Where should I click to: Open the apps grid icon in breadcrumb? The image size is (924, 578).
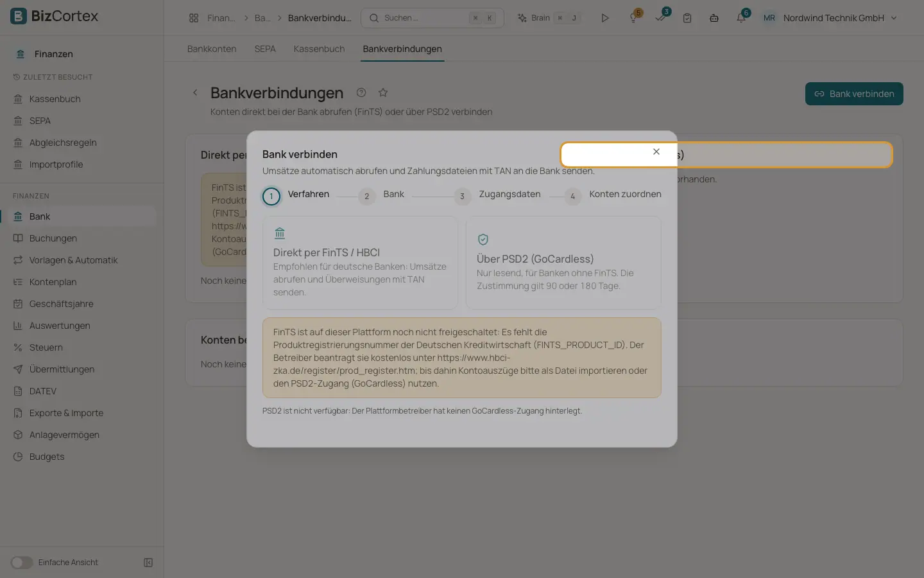click(x=194, y=18)
